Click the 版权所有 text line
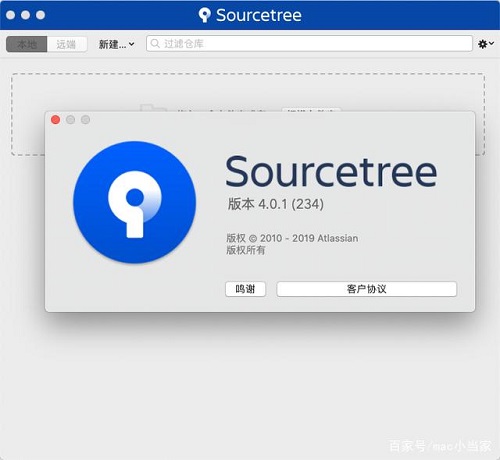The width and height of the screenshot is (500, 460). (246, 250)
